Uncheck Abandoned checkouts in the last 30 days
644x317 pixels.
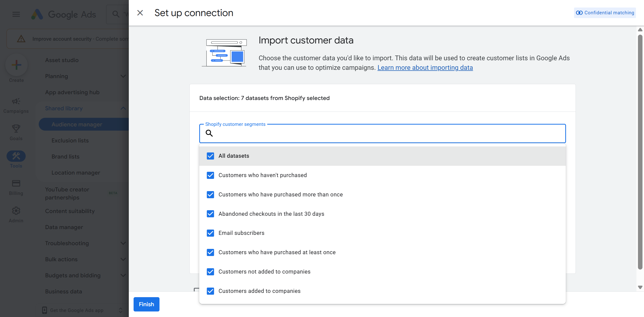coord(210,214)
